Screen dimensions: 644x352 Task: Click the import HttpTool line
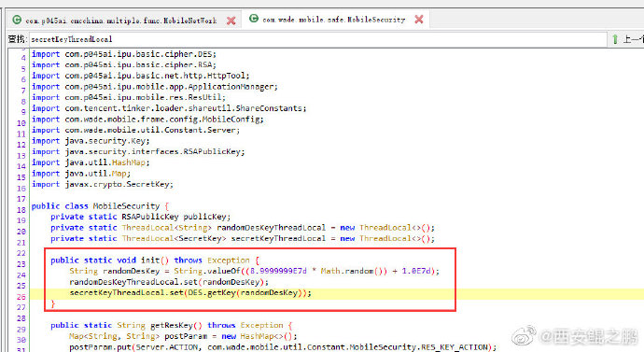140,76
